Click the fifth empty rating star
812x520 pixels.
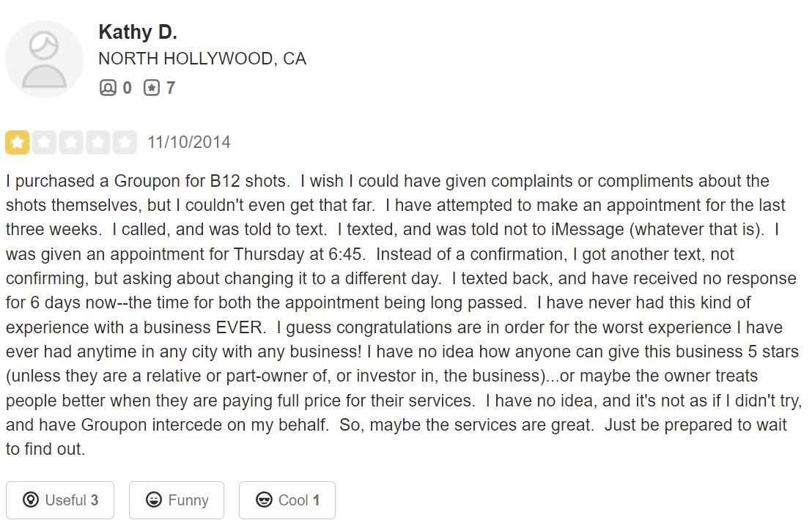click(125, 143)
